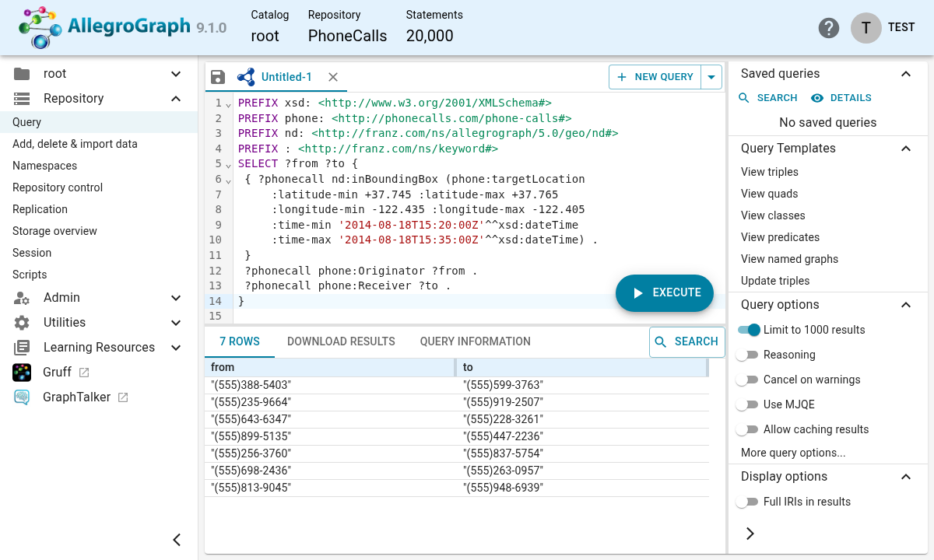Image resolution: width=934 pixels, height=560 pixels.
Task: Collapse the Query Templates panel
Action: (906, 149)
